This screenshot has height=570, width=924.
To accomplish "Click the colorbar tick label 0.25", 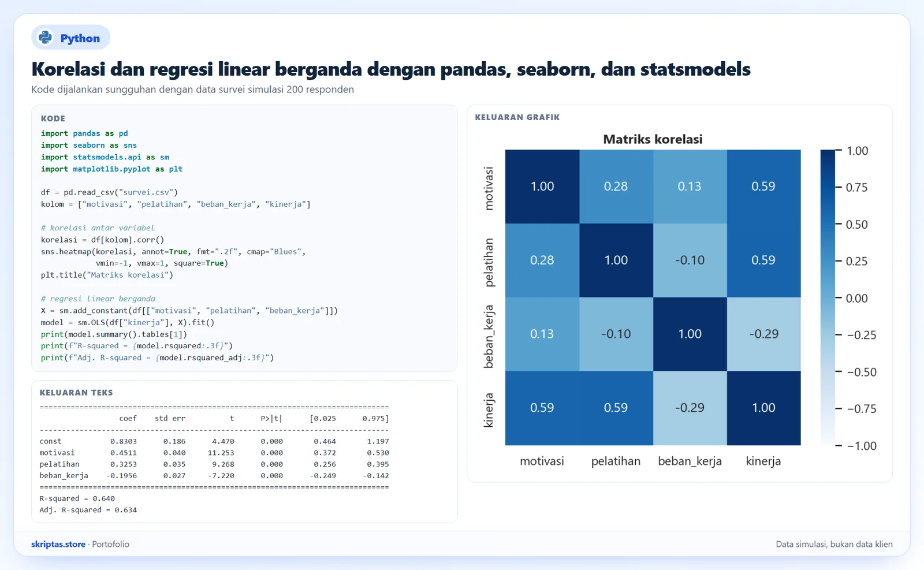I will pos(857,261).
